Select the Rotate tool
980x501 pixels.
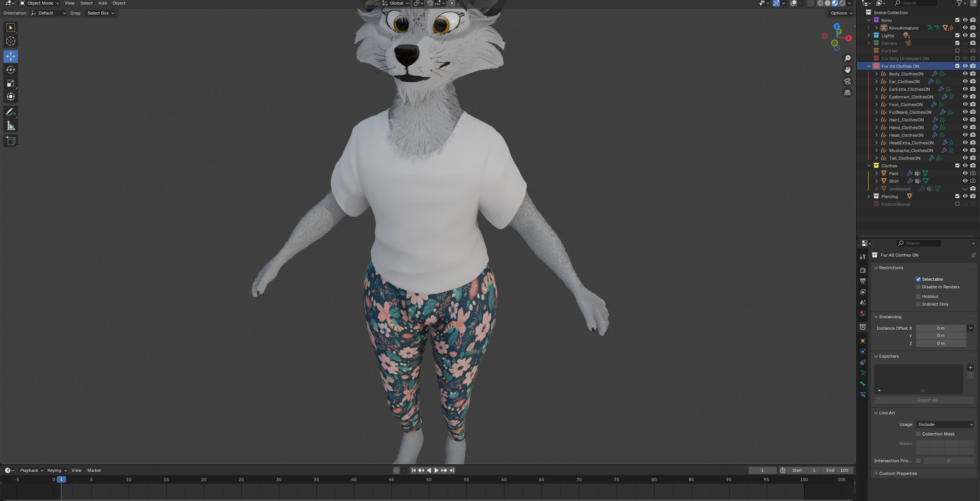(x=11, y=70)
